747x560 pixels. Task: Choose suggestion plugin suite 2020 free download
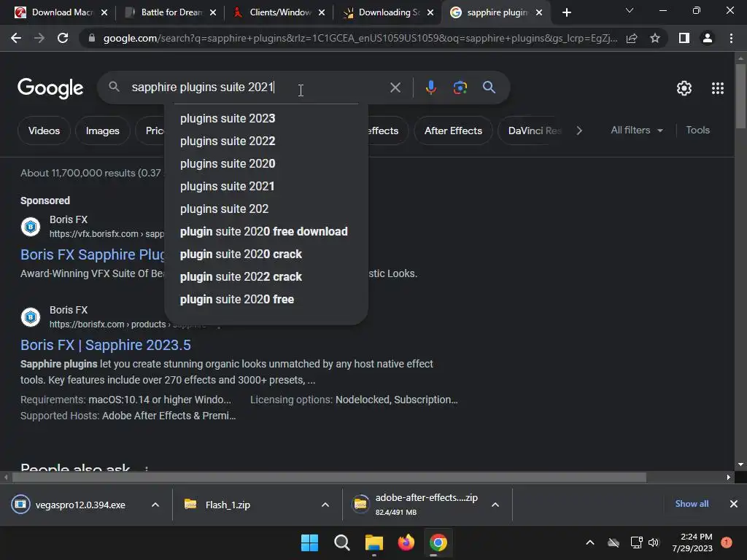tap(266, 231)
